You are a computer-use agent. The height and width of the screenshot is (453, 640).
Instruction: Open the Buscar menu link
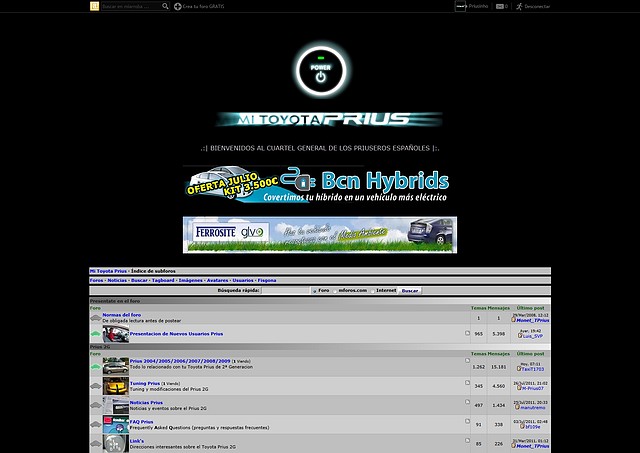tap(139, 280)
